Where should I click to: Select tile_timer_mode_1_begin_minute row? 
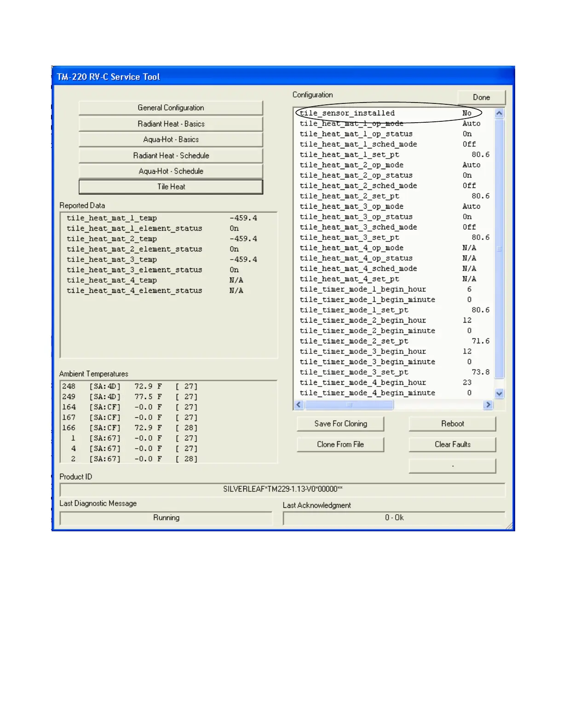[x=394, y=300]
